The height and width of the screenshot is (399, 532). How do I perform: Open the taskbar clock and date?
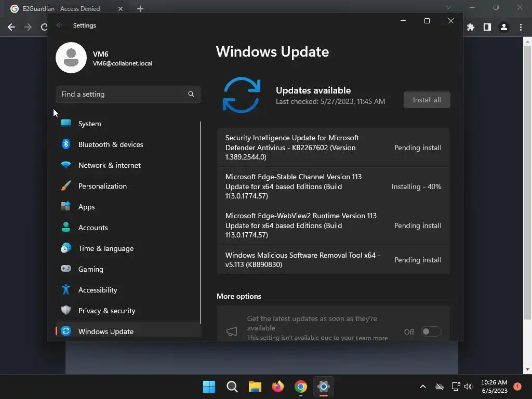point(495,387)
